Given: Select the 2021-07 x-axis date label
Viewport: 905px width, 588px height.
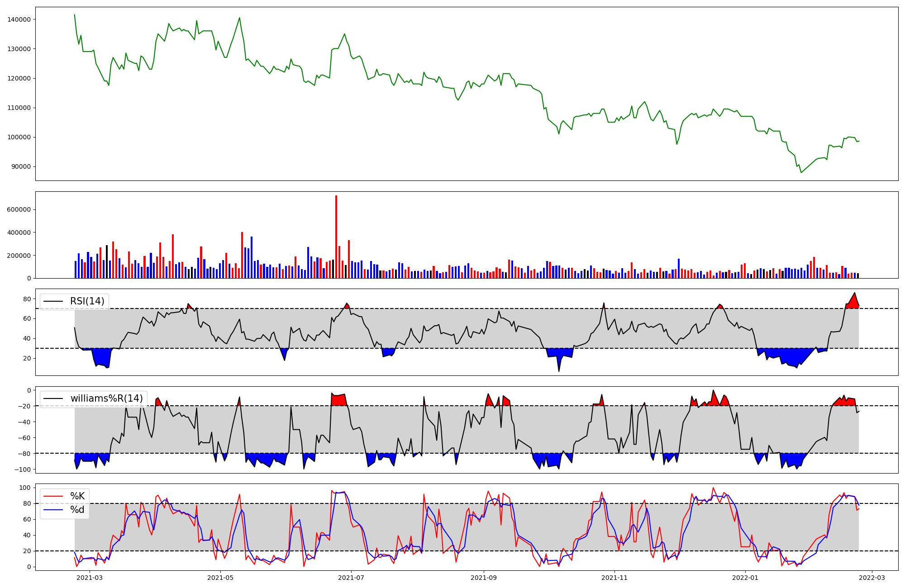Looking at the screenshot, I should [x=351, y=578].
